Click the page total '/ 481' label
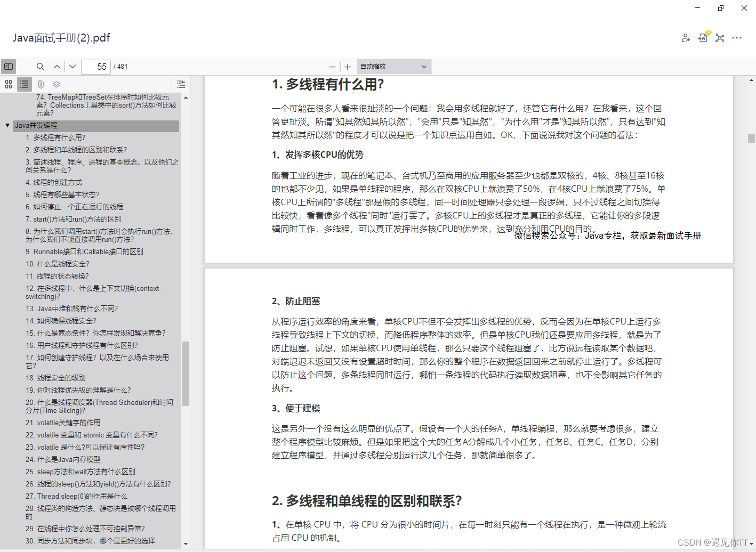Screen dimensions: 756x552 pyautogui.click(x=120, y=67)
